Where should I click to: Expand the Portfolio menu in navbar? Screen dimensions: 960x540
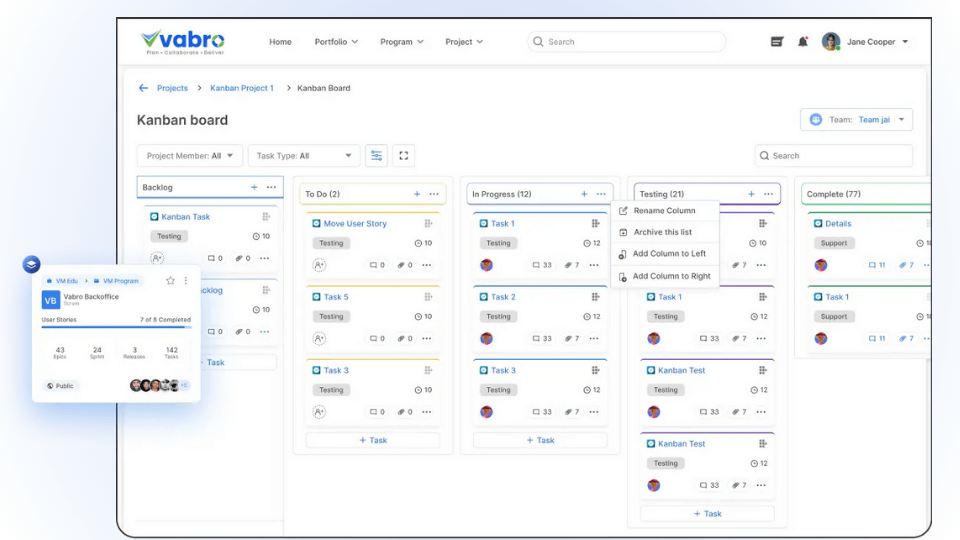336,42
